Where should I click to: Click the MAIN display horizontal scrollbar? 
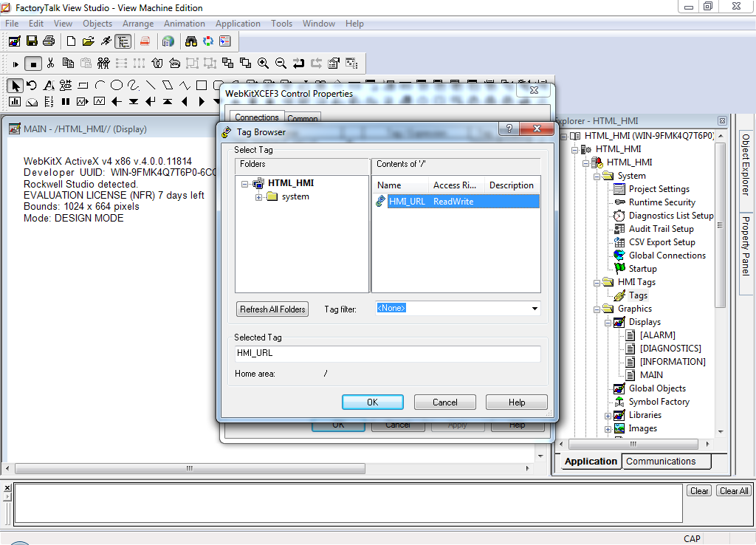coord(190,468)
